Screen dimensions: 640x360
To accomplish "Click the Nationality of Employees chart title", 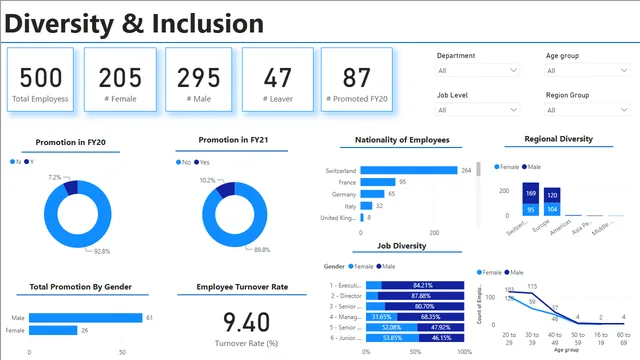I will pyautogui.click(x=402, y=140).
